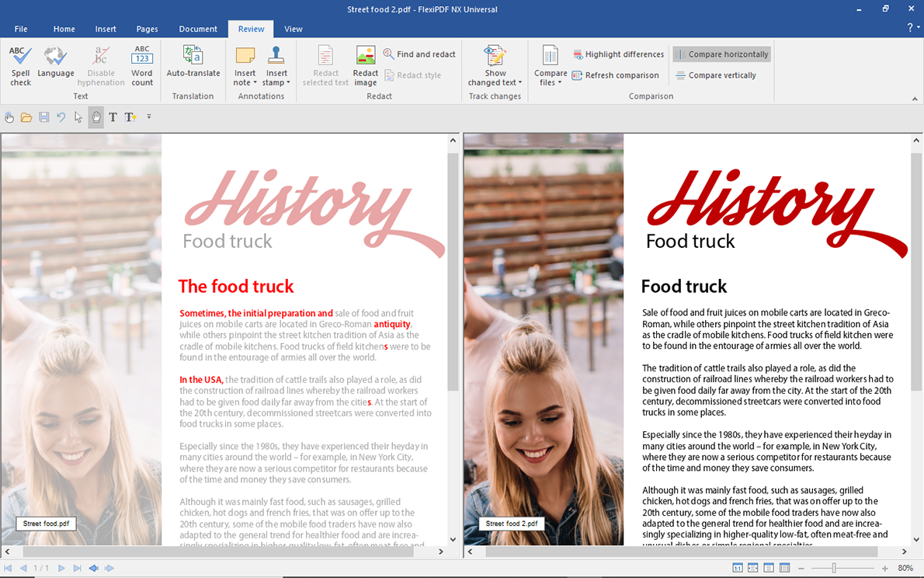Viewport: 924px width, 578px height.
Task: Open the Home ribbon tab
Action: (x=64, y=29)
